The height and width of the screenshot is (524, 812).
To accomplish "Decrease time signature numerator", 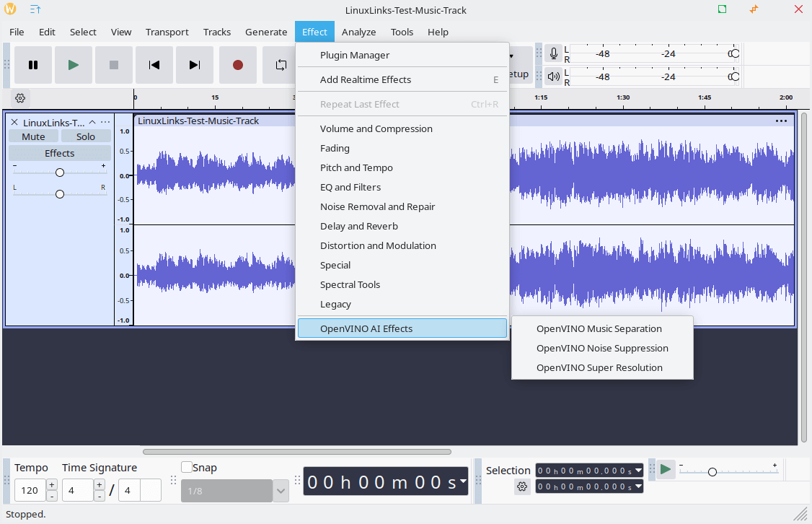I will tap(100, 496).
